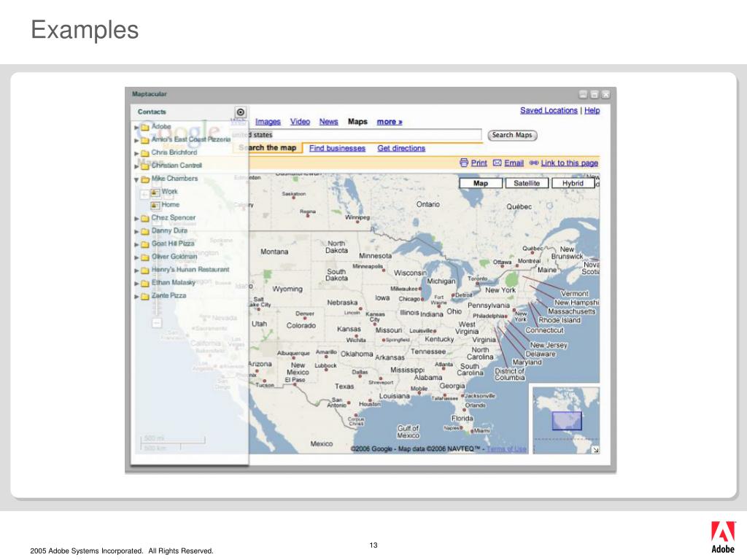Click the Colorado label on the map
This screenshot has height=560, width=747.
point(301,326)
